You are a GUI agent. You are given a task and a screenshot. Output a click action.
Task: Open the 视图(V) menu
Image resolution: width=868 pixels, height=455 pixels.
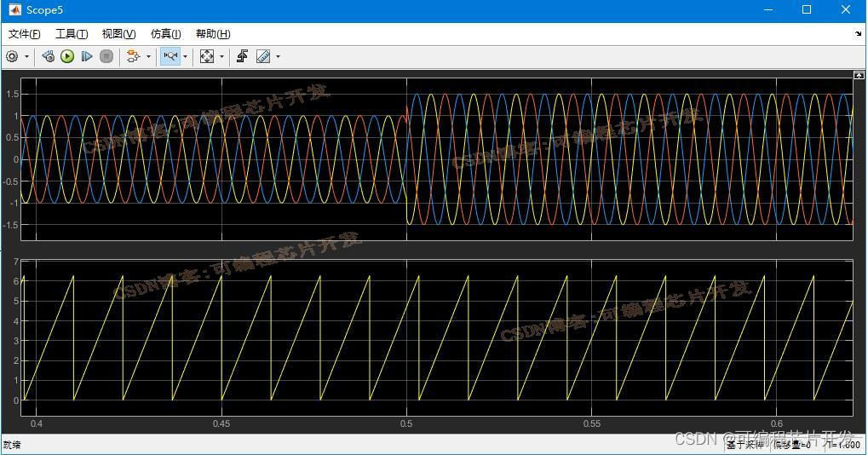[x=118, y=34]
